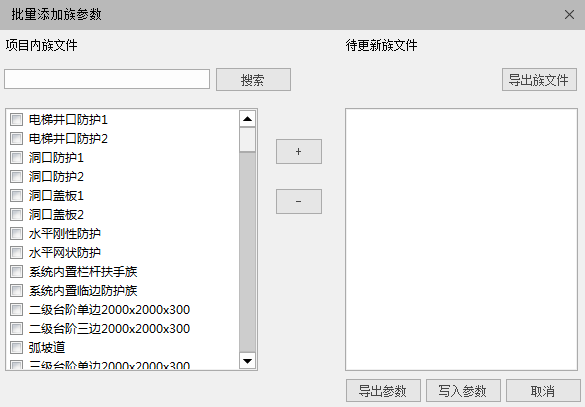Click the 取消 button

click(543, 391)
